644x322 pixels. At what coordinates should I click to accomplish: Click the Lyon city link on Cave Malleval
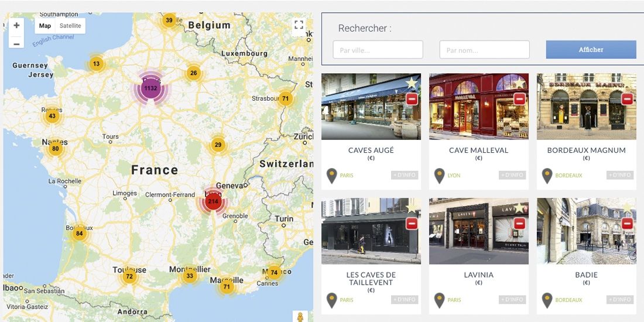point(454,176)
